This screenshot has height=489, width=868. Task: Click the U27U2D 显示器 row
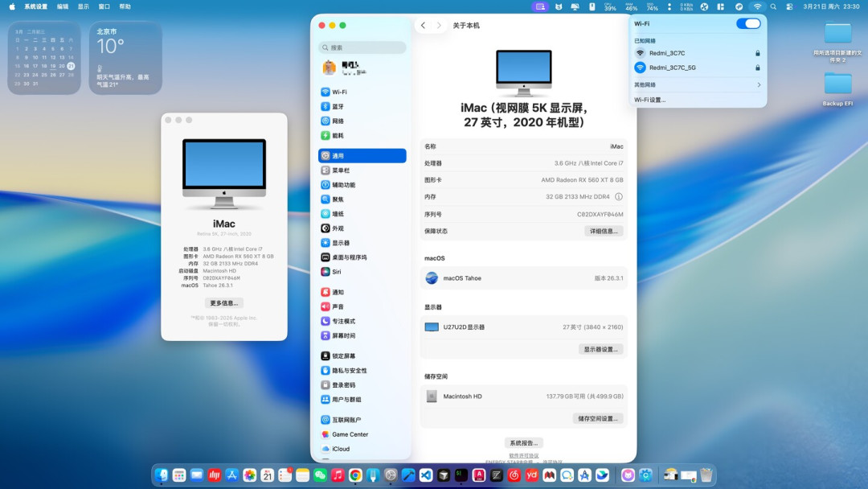coord(524,327)
